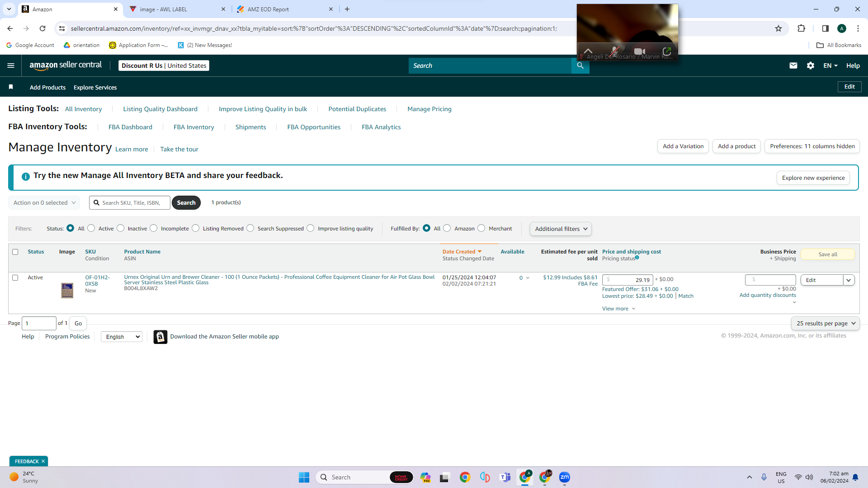Expand the Additional filters dropdown
This screenshot has height=488, width=868.
561,229
